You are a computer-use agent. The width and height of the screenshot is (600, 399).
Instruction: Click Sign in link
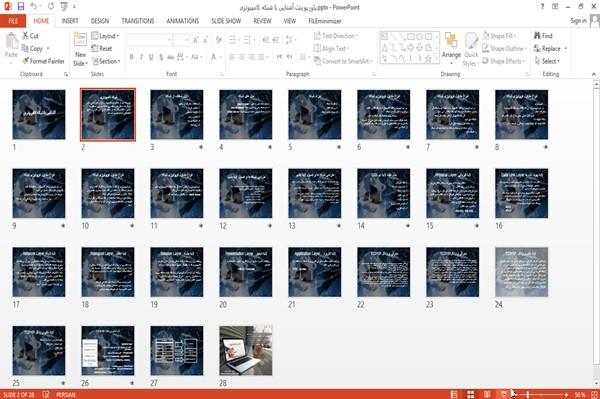click(579, 21)
